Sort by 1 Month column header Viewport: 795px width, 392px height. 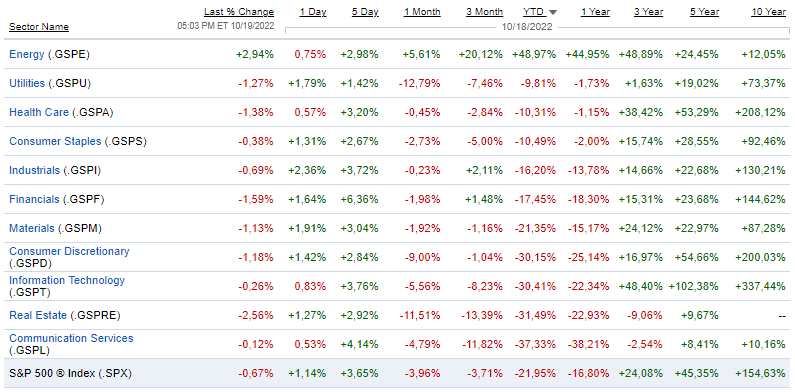tap(422, 12)
